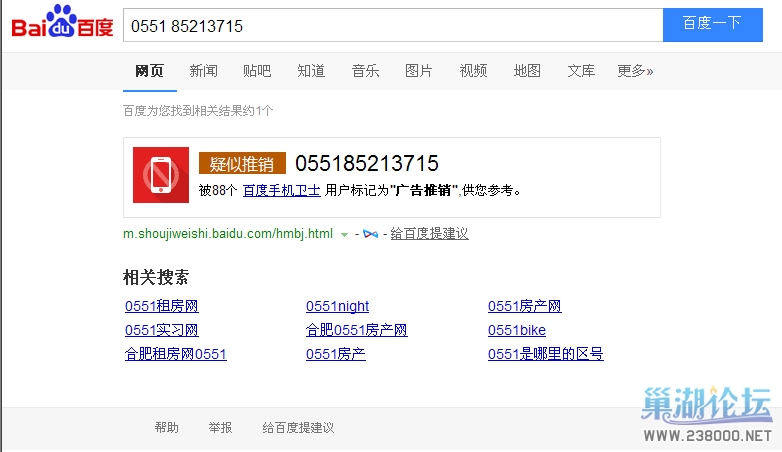Switch to the 图片 tab
This screenshot has width=782, height=452.
click(419, 71)
